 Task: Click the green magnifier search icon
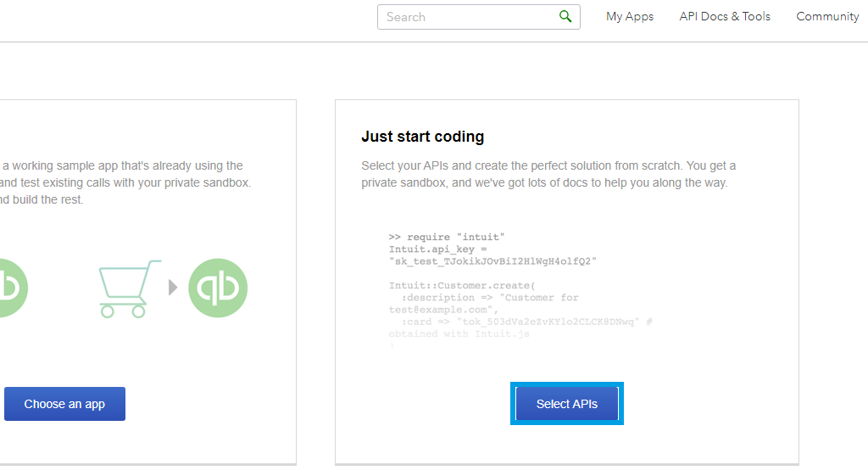(565, 17)
